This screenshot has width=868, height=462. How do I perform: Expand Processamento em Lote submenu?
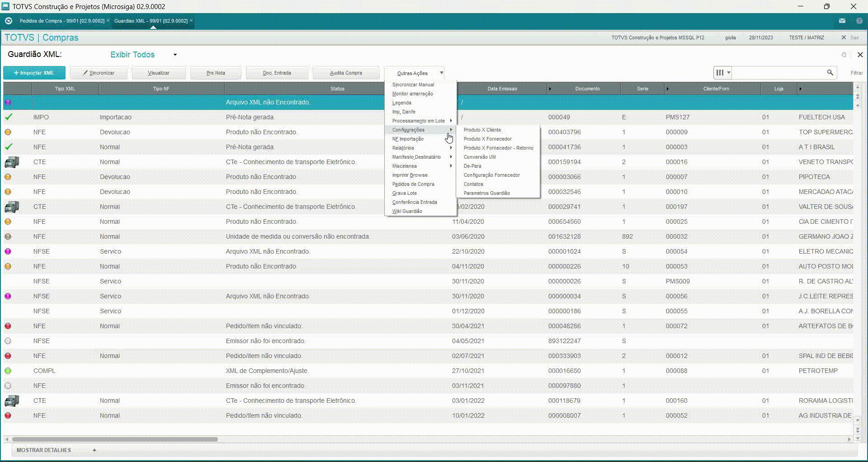(421, 121)
